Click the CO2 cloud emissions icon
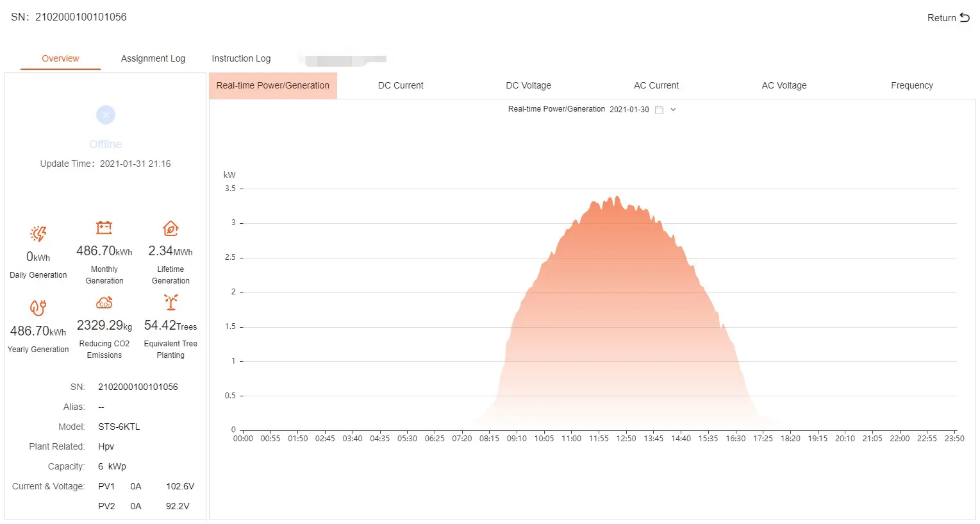 [x=104, y=302]
